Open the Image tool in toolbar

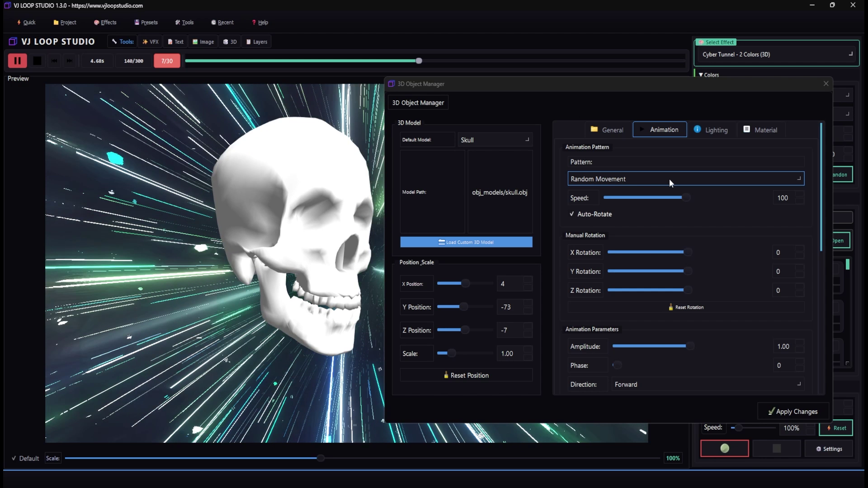tap(203, 42)
